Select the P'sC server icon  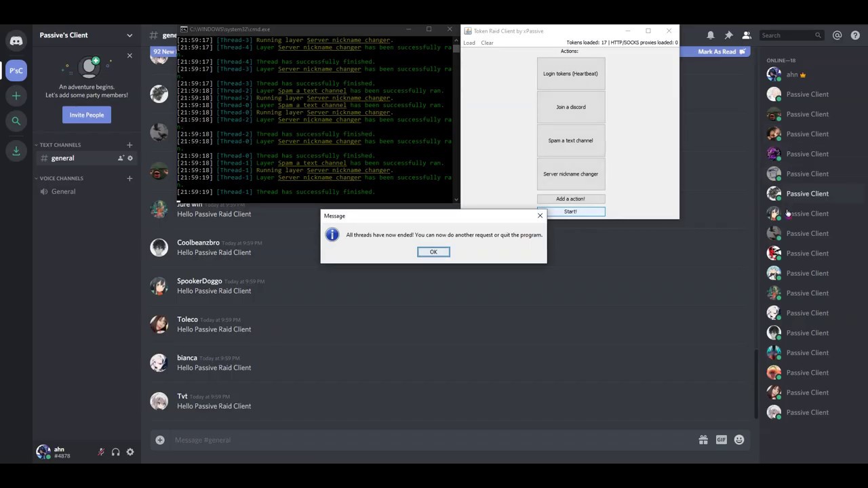click(16, 70)
